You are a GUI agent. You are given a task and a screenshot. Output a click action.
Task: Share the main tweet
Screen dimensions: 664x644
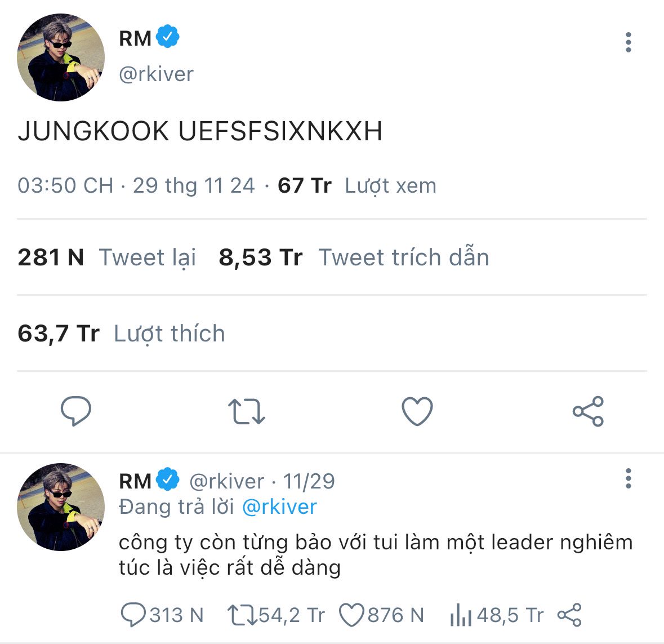[587, 411]
